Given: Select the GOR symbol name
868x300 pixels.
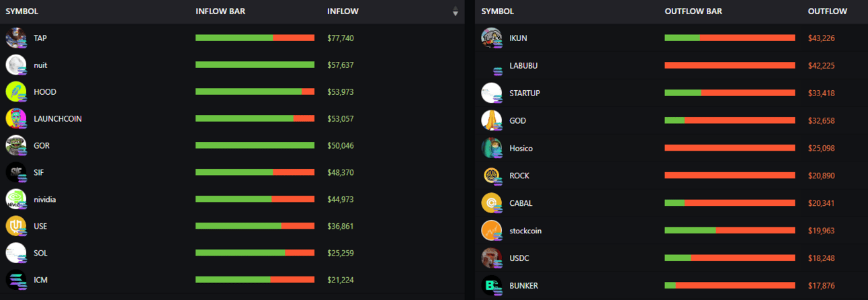Looking at the screenshot, I should tap(42, 146).
